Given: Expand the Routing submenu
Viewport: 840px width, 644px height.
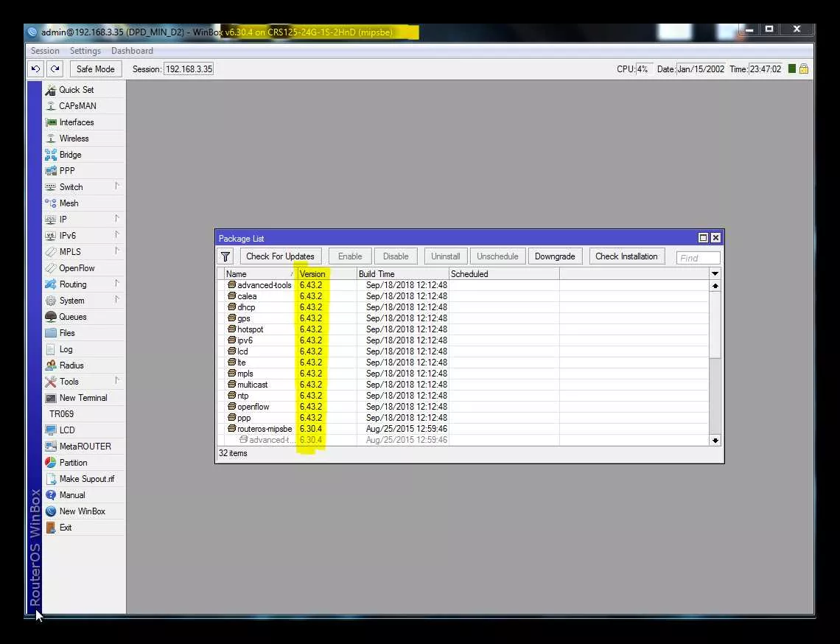Looking at the screenshot, I should coord(116,284).
